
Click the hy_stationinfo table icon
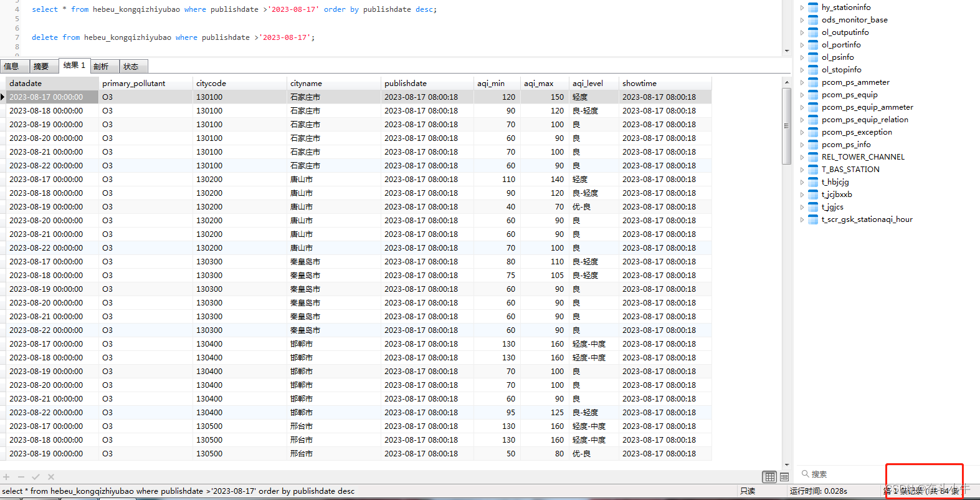(813, 7)
